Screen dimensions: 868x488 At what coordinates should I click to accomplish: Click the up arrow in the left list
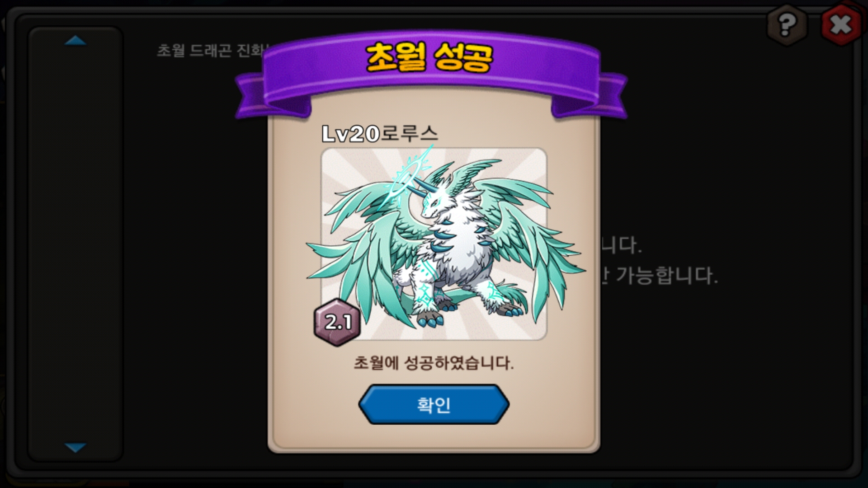75,41
